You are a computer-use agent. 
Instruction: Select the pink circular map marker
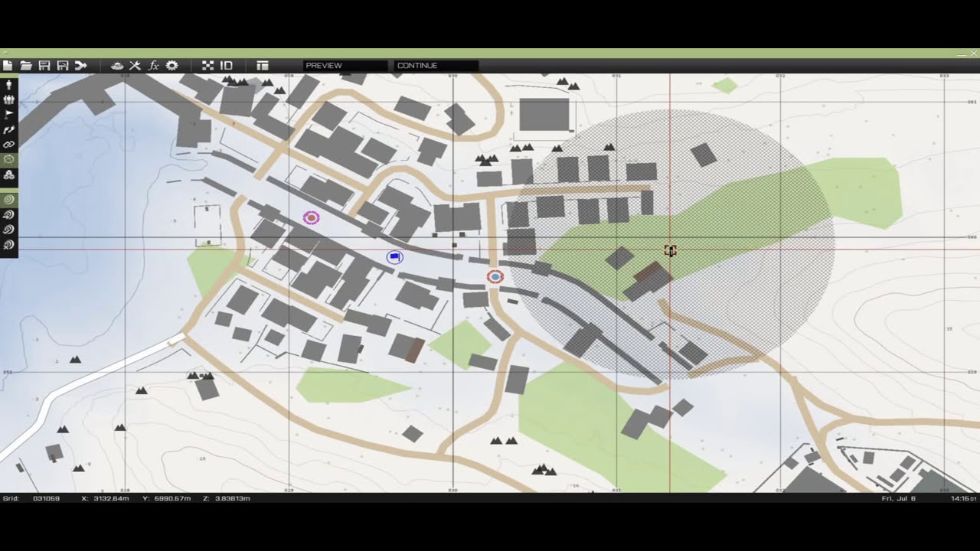coord(311,218)
